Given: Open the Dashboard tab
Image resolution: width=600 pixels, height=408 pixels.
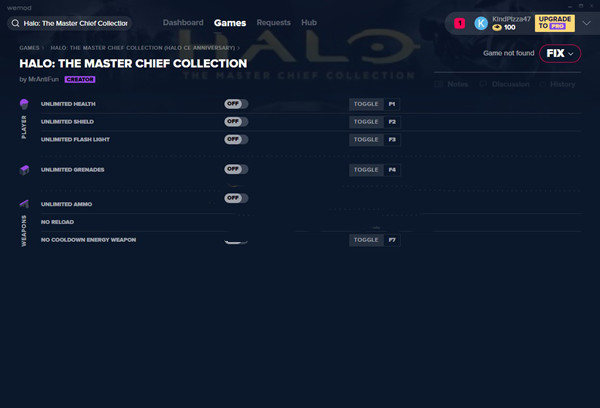Looking at the screenshot, I should point(181,22).
